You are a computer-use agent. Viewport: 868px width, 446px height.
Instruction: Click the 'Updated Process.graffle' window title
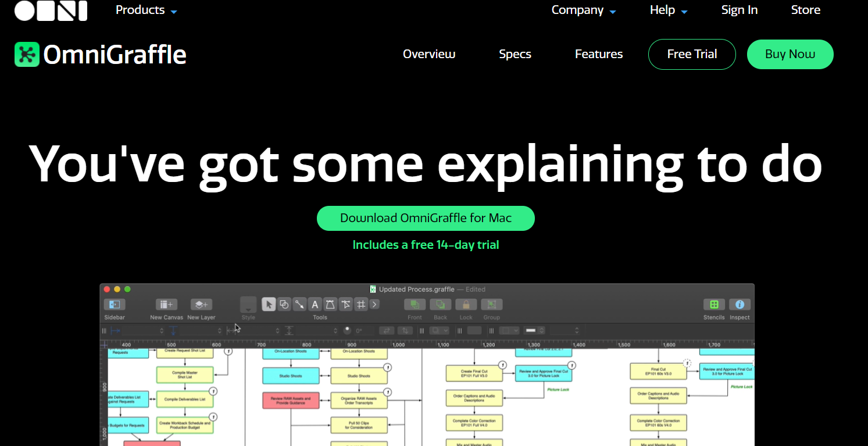[x=416, y=289]
